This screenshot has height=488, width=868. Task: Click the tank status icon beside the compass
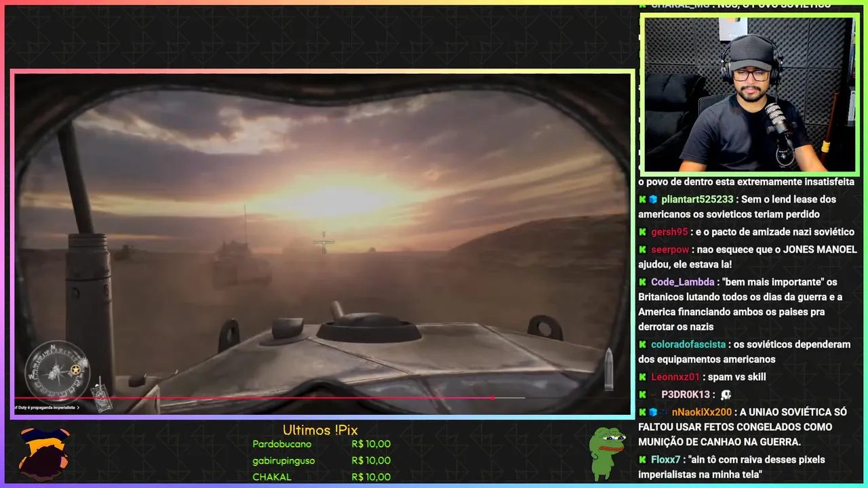coord(101,396)
